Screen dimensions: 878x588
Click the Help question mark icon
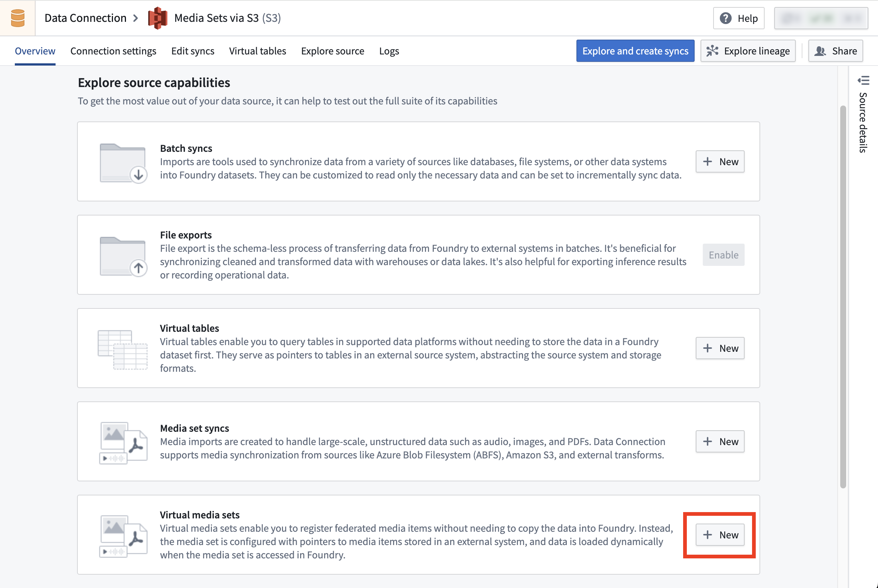pos(725,18)
